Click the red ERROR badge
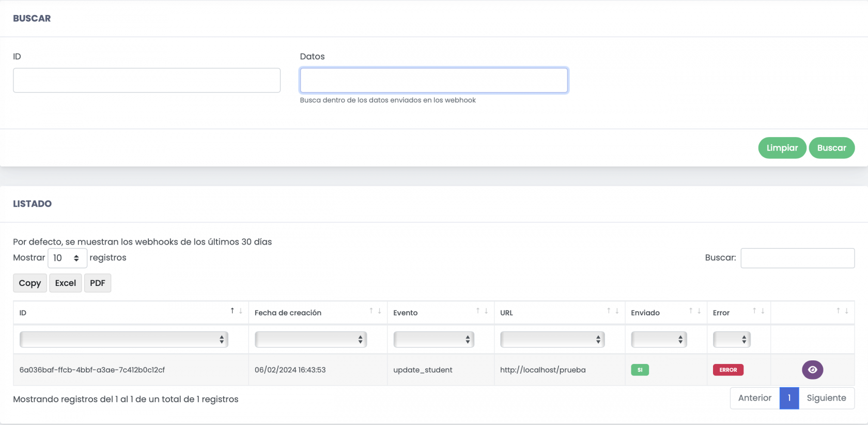Screen dimensions: 868x425 click(x=728, y=370)
